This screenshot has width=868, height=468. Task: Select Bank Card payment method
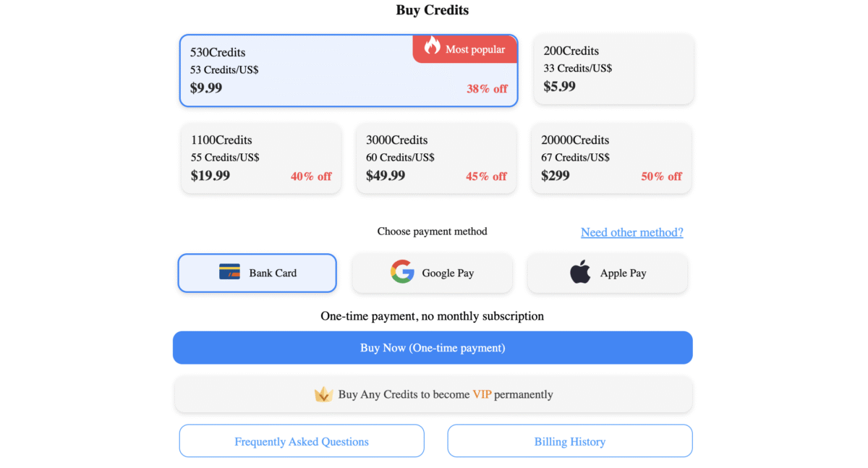tap(258, 273)
